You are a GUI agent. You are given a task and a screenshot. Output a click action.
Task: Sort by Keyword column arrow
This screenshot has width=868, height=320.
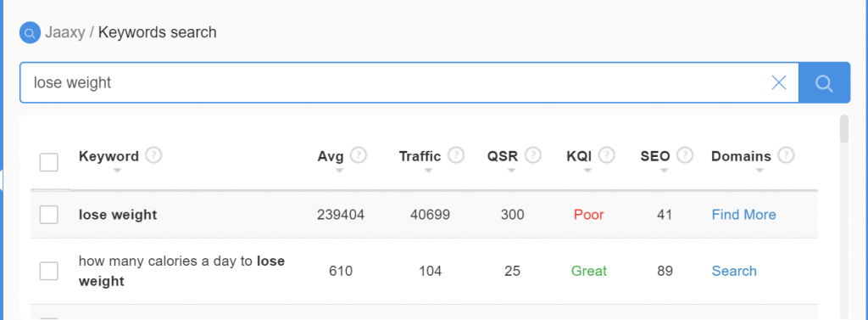click(x=117, y=171)
